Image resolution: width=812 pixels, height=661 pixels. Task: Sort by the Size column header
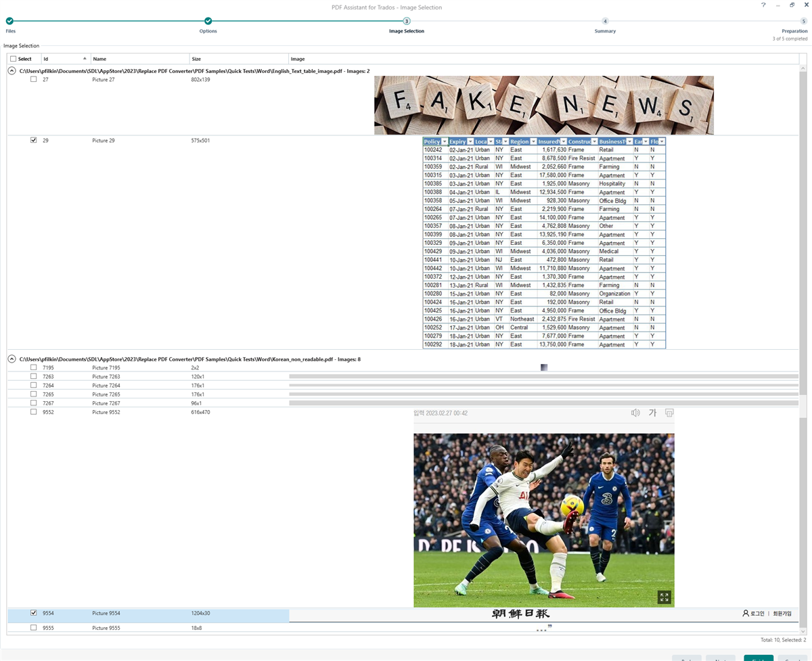point(239,59)
